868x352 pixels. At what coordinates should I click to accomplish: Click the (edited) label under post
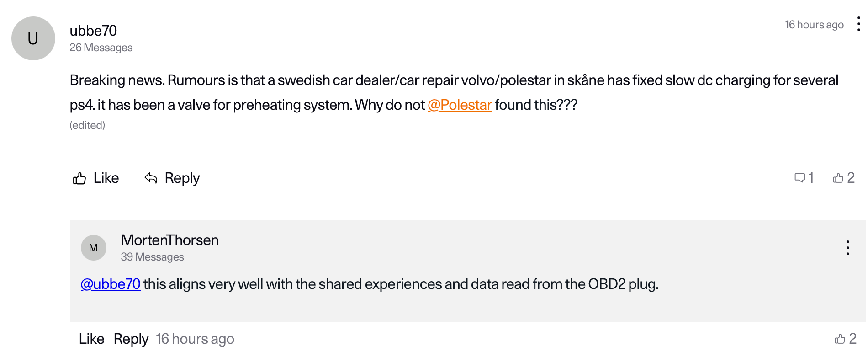87,125
